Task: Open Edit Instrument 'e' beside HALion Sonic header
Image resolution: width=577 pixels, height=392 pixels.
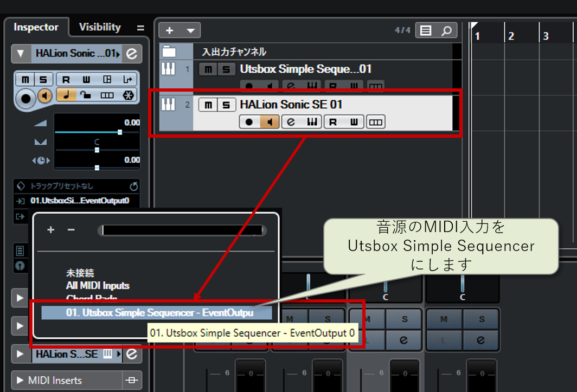Action: point(132,54)
